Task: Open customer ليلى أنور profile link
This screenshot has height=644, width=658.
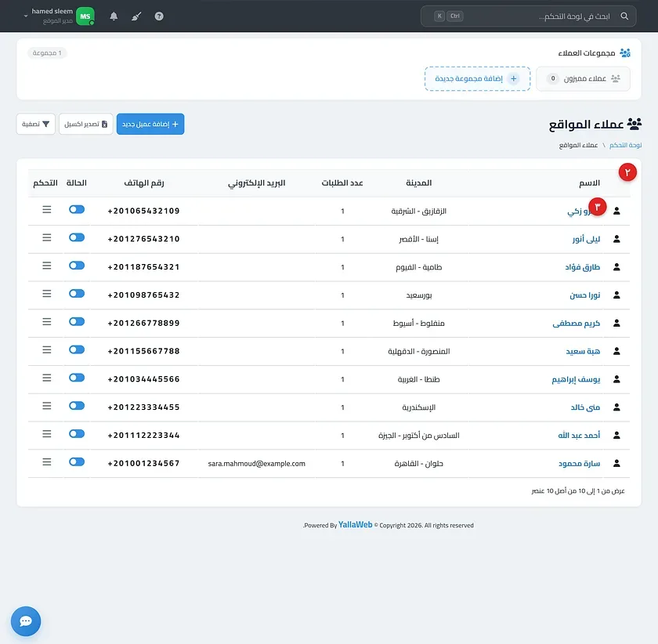Action: point(586,239)
